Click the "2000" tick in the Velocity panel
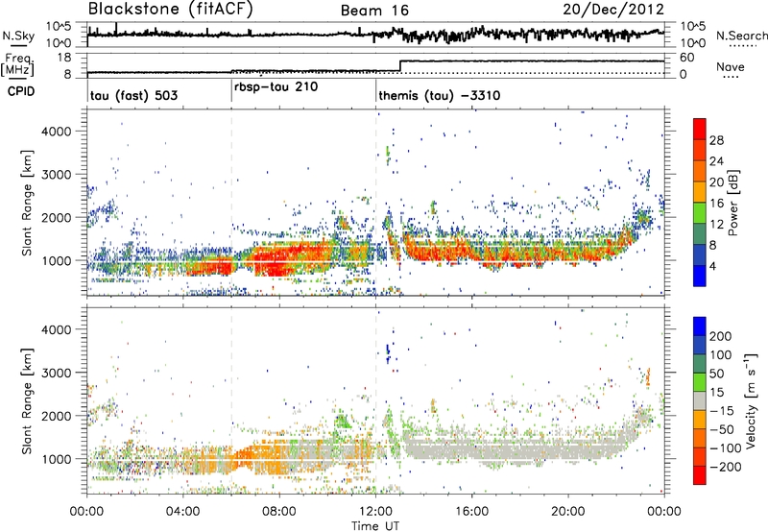 point(56,416)
